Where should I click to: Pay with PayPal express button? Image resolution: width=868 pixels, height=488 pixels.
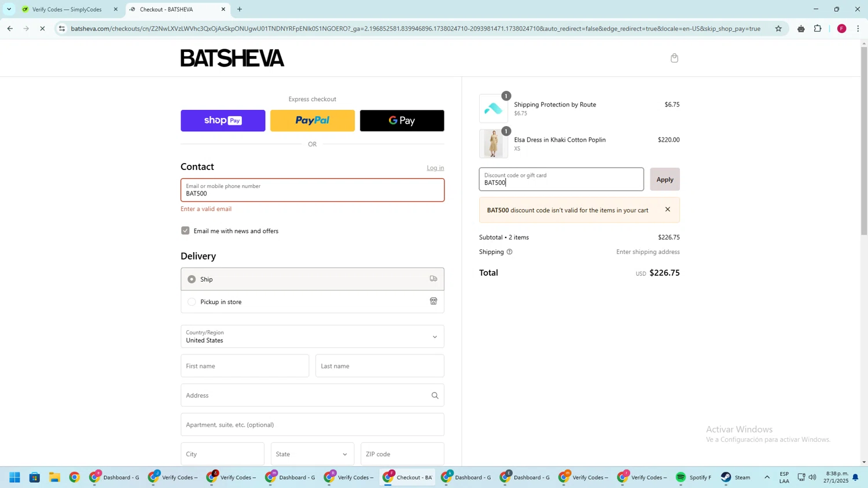312,120
